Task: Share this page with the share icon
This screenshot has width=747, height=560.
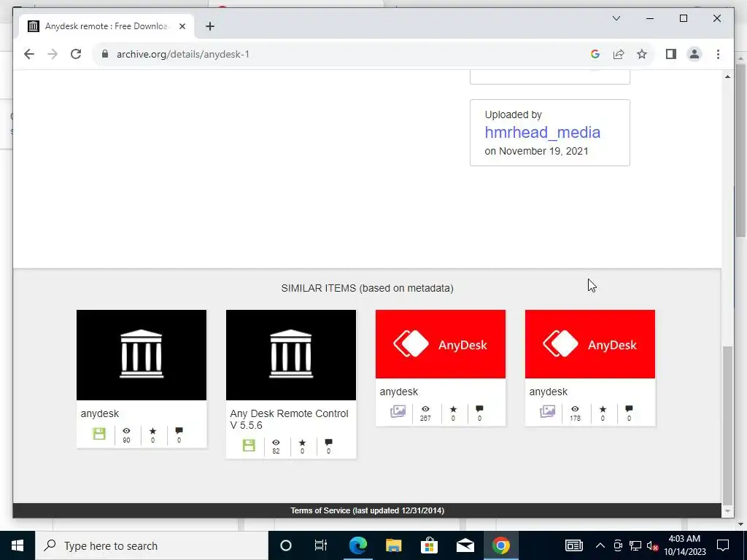Action: (x=619, y=54)
